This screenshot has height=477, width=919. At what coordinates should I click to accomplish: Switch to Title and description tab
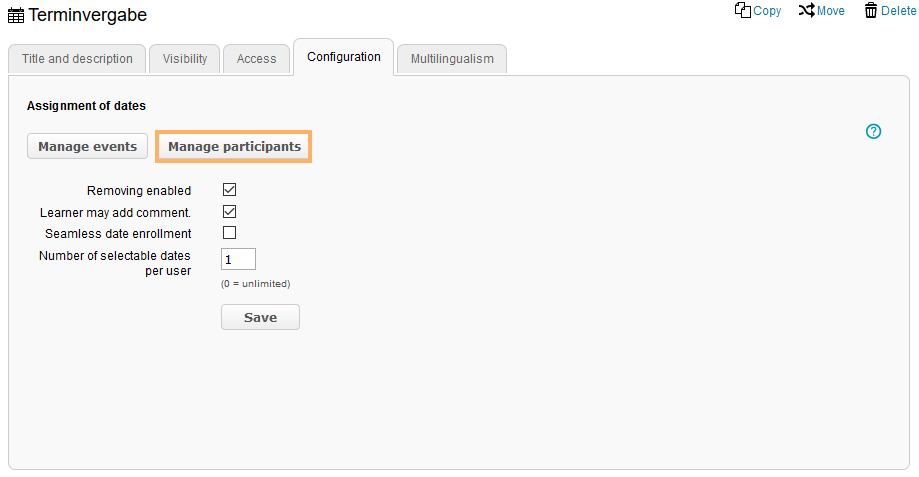coord(77,59)
